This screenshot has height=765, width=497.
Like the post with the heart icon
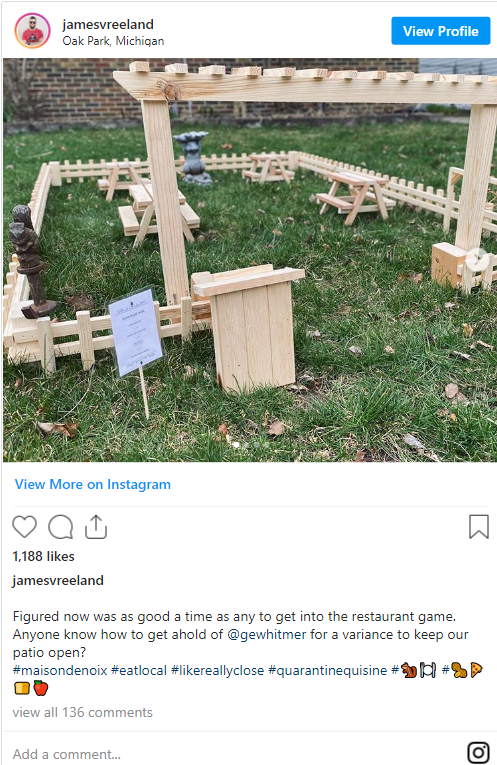(24, 527)
